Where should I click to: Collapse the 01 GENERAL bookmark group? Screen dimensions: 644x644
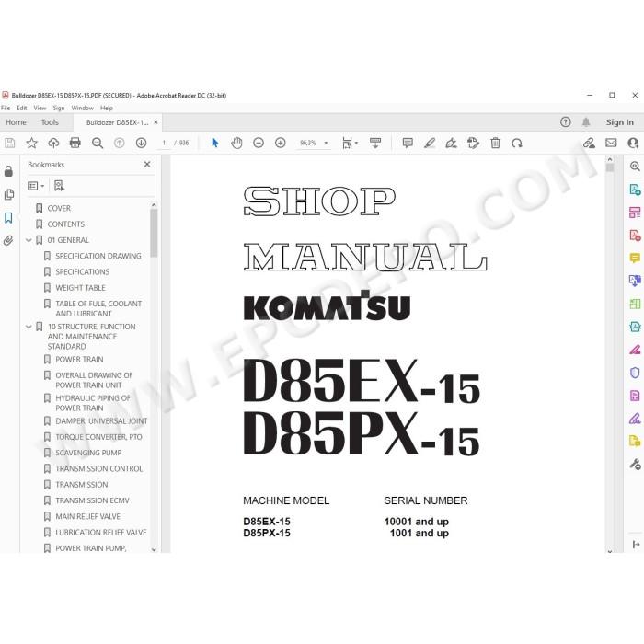[29, 240]
